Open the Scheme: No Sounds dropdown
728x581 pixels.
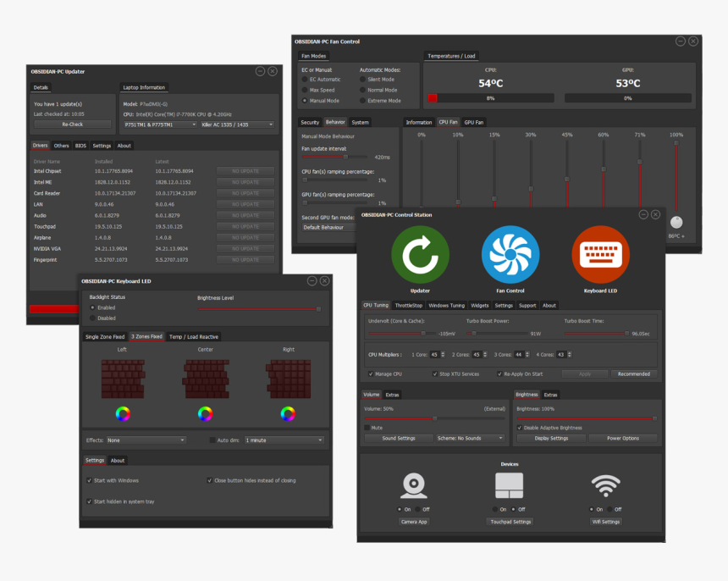(x=471, y=438)
